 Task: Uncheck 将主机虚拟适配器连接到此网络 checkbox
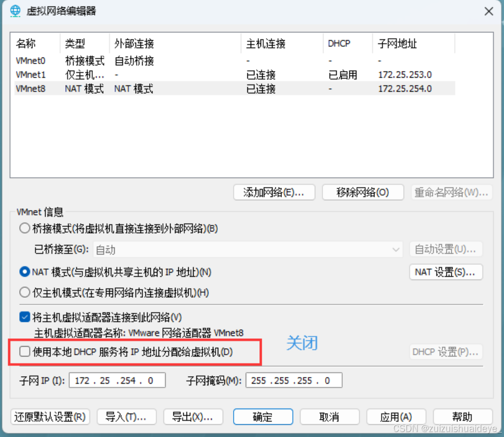point(25,317)
